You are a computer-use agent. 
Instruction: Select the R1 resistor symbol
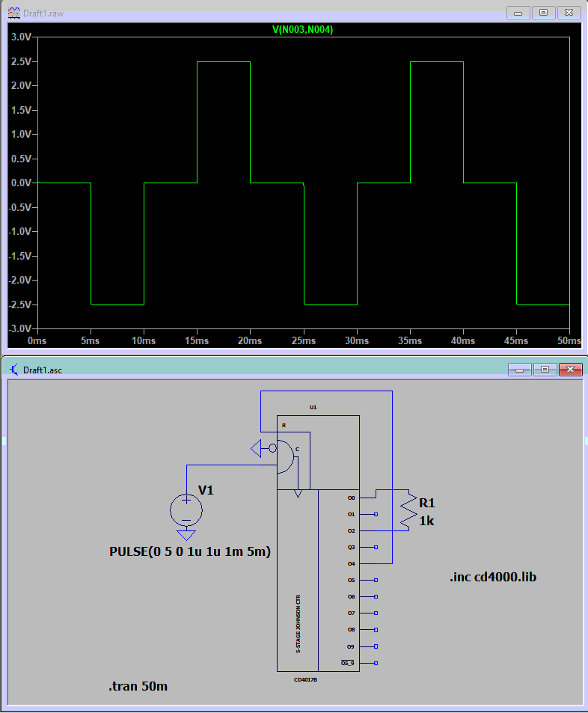[408, 510]
